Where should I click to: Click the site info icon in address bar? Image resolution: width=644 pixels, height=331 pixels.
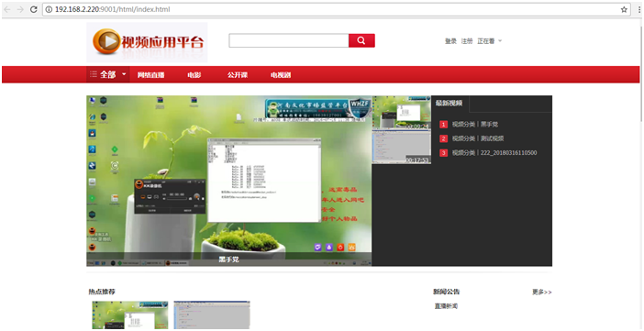49,9
